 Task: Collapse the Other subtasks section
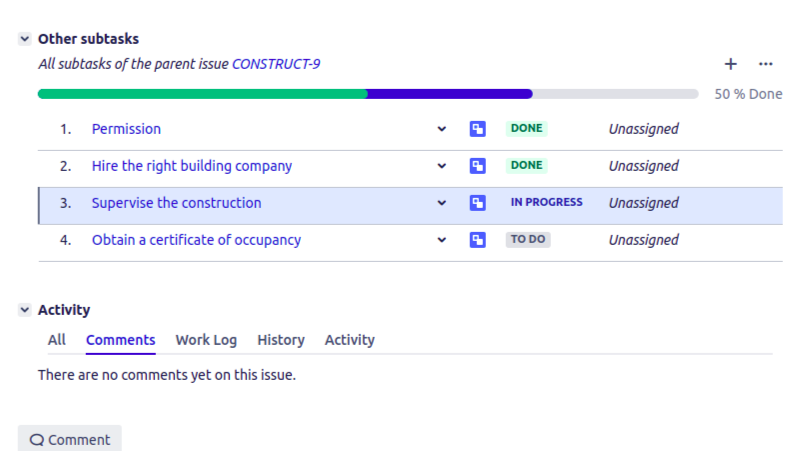coord(25,39)
